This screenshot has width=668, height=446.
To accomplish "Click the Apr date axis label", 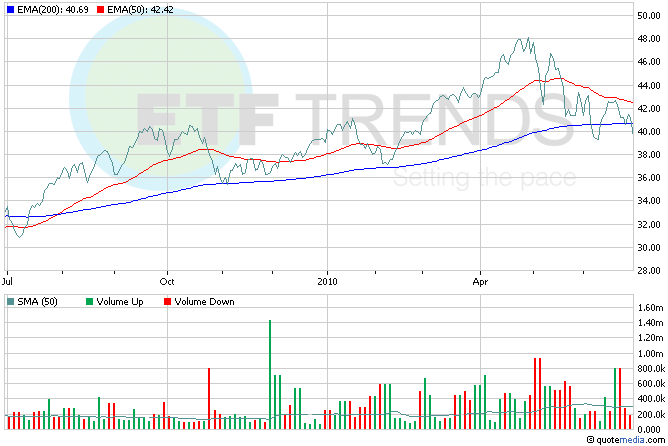I will tap(480, 282).
